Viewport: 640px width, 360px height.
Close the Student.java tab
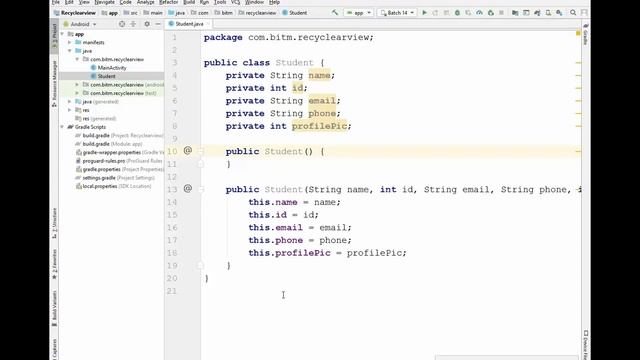208,24
